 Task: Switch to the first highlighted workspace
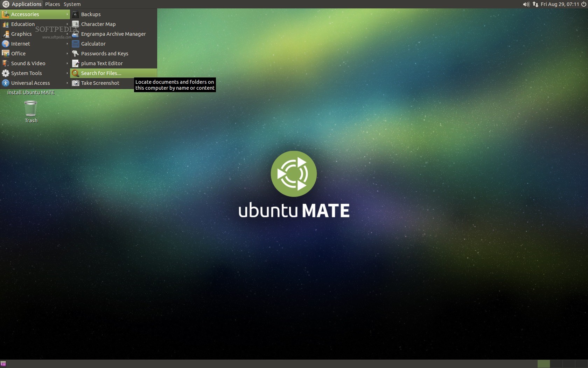[x=544, y=364]
